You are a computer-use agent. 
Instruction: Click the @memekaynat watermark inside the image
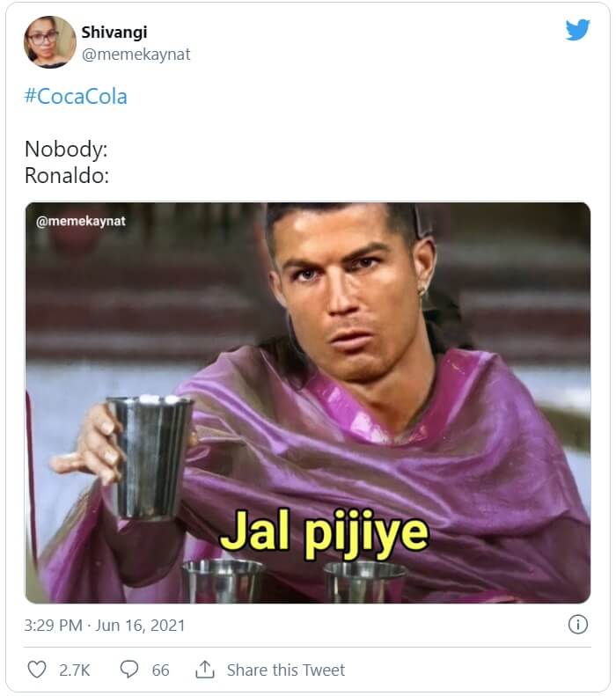click(81, 221)
